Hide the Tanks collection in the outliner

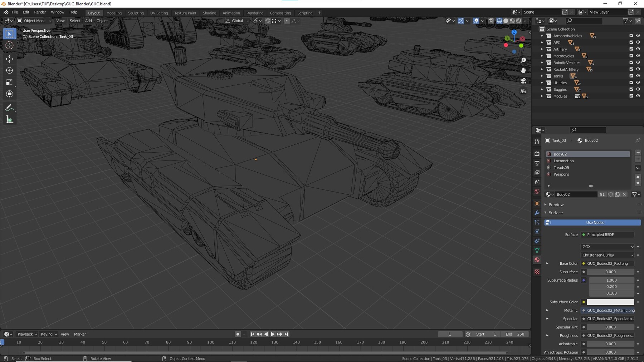tap(638, 76)
